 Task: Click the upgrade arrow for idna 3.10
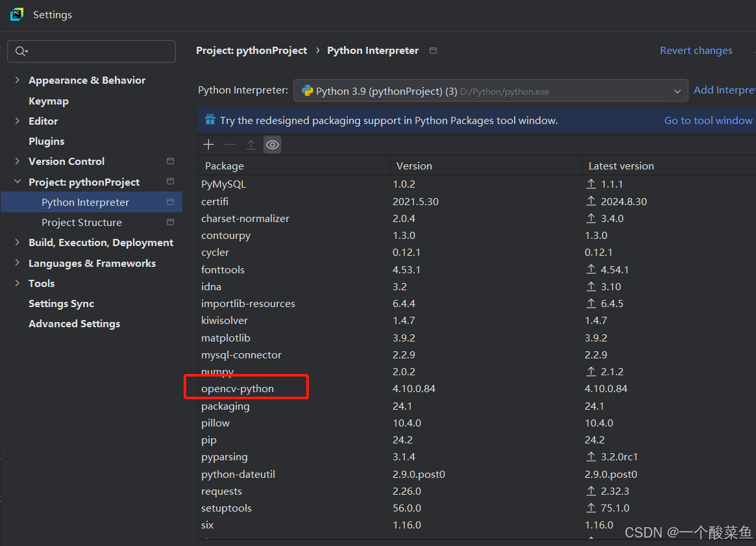click(x=591, y=286)
